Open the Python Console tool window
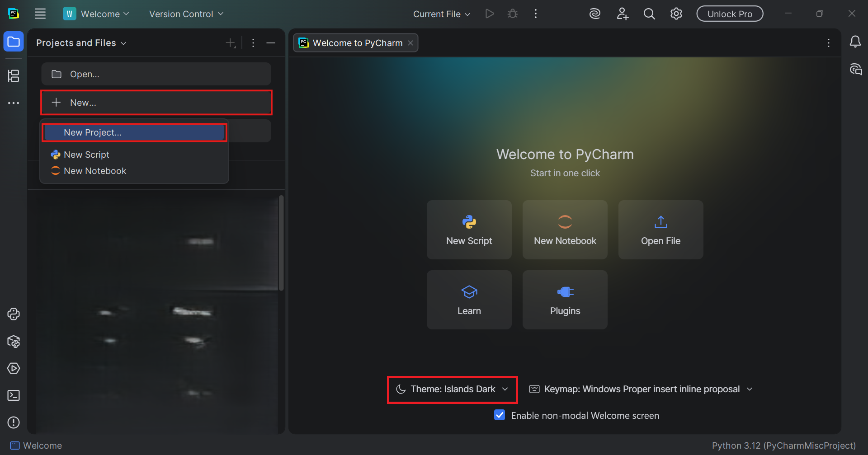868x455 pixels. [x=14, y=314]
